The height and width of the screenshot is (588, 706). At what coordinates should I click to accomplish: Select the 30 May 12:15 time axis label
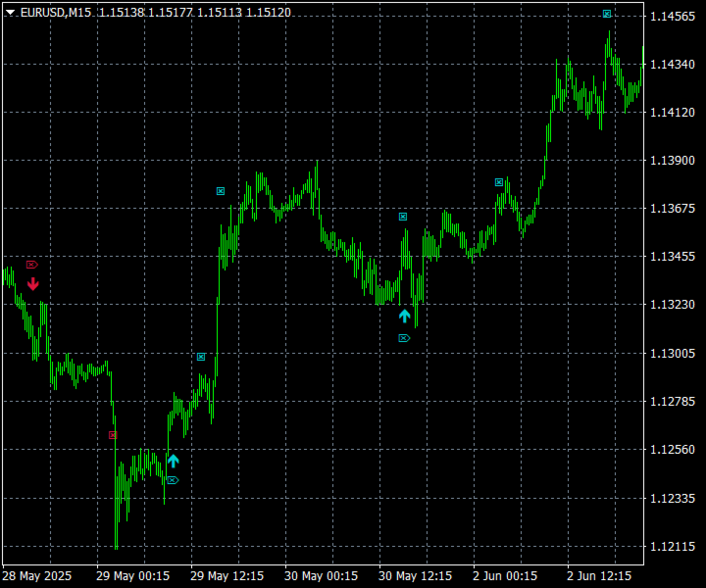coord(415,576)
